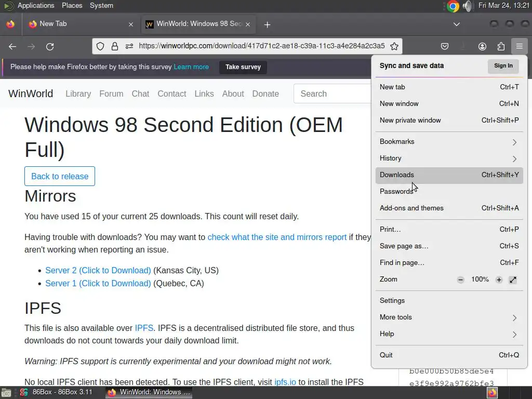Download from Server 1 Quebec

[98, 283]
